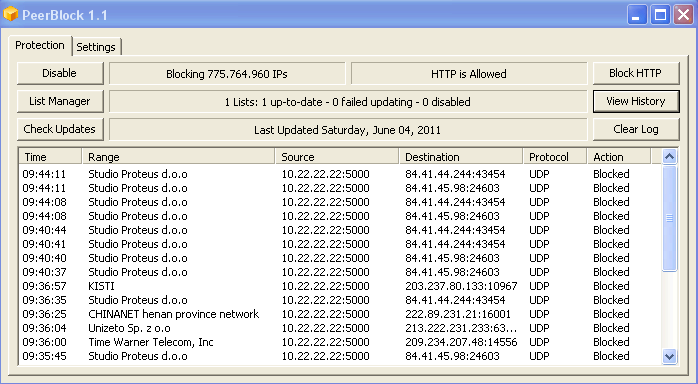The image size is (698, 384).
Task: Click the scrollbar down arrow in log
Action: tap(669, 356)
